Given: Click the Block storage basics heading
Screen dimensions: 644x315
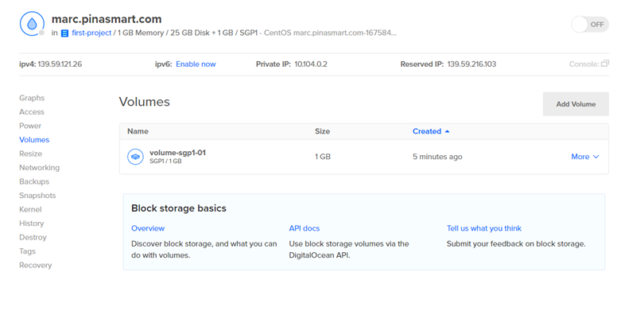Looking at the screenshot, I should (x=179, y=208).
